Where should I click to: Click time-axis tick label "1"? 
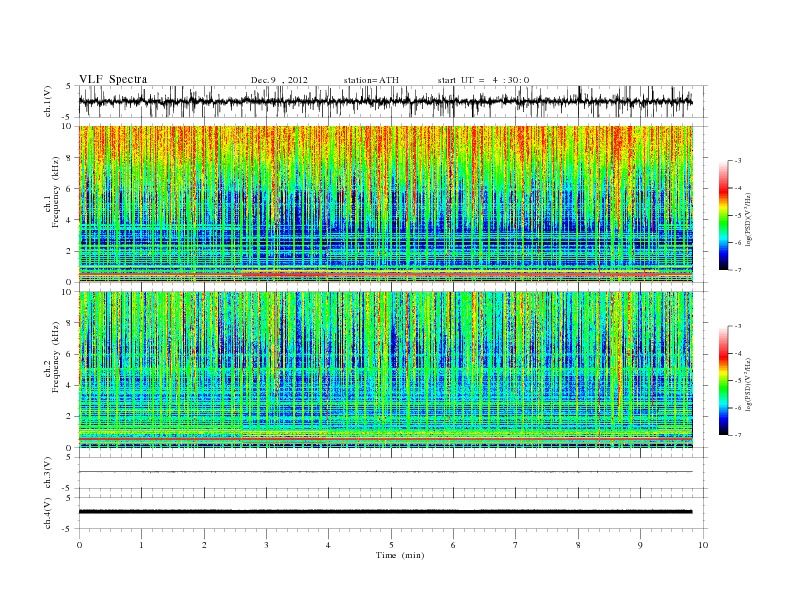pyautogui.click(x=141, y=545)
